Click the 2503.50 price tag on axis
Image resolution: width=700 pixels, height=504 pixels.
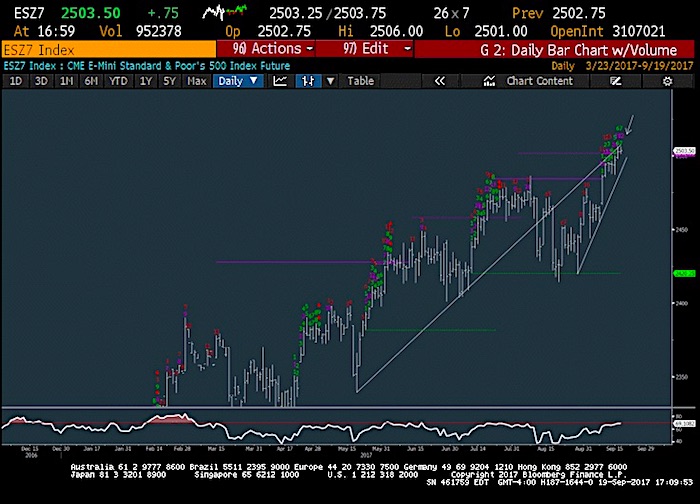pos(685,151)
